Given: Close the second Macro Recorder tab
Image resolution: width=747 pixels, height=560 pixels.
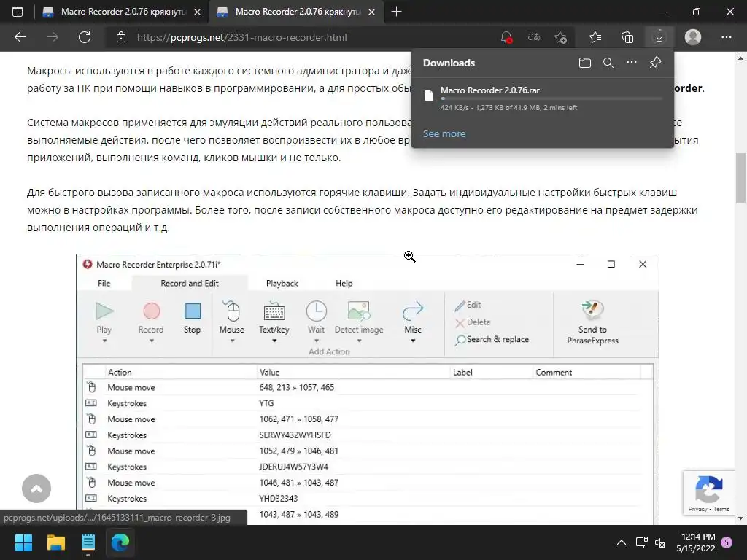Looking at the screenshot, I should [371, 12].
